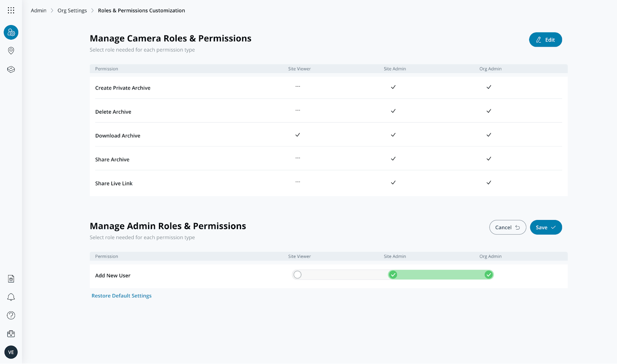
Task: Go to Admin in the breadcrumb
Action: pos(39,10)
